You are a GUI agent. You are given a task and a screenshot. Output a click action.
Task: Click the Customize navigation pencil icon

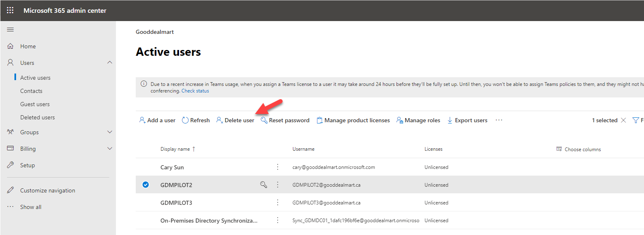point(10,190)
